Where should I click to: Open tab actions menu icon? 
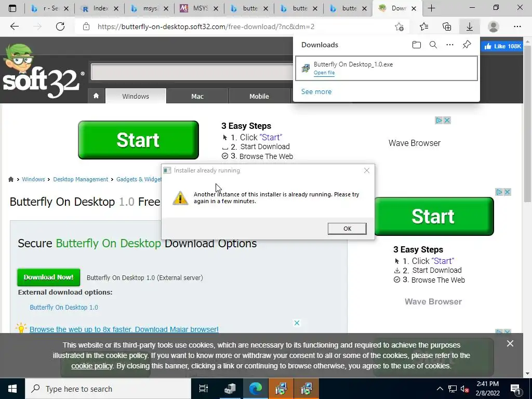pyautogui.click(x=12, y=8)
